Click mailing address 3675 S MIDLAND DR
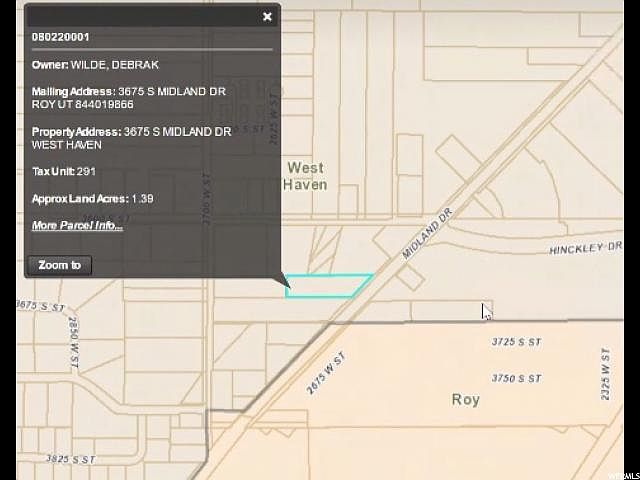This screenshot has height=480, width=640. 172,91
